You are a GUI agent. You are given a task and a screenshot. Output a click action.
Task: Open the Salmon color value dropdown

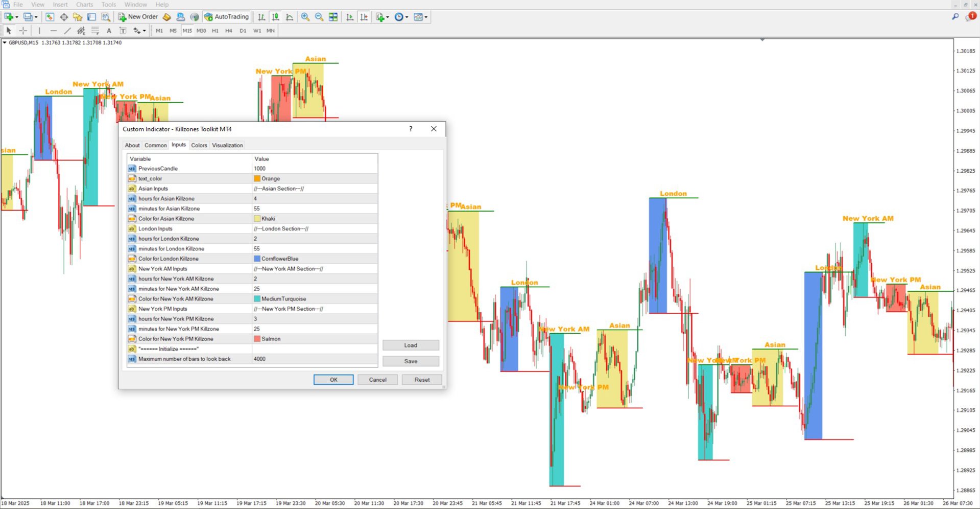[315, 339]
